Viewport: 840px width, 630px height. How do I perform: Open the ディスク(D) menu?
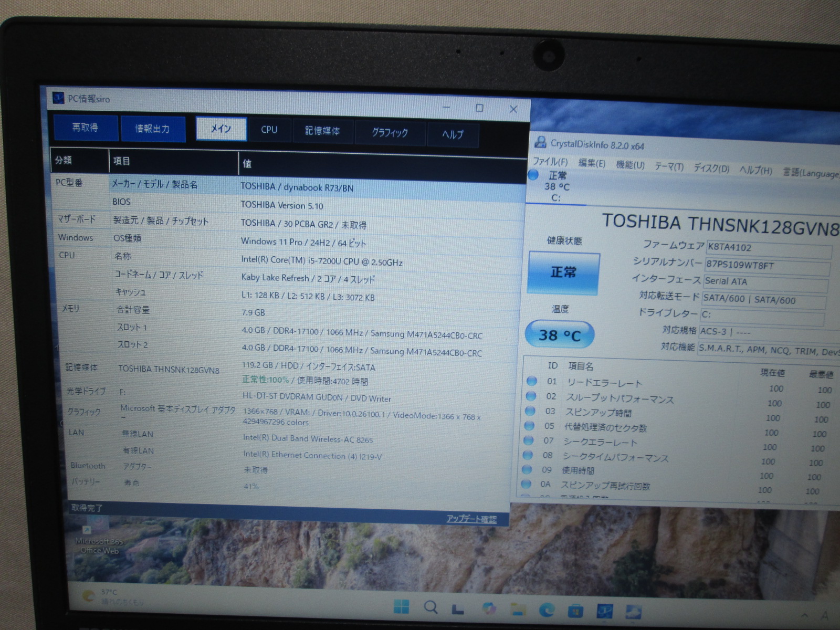point(711,168)
